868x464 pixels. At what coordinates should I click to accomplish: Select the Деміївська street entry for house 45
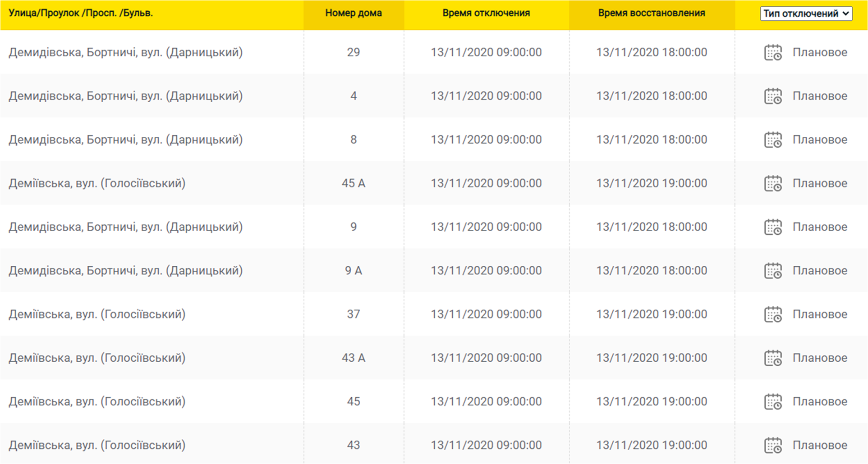[97, 401]
